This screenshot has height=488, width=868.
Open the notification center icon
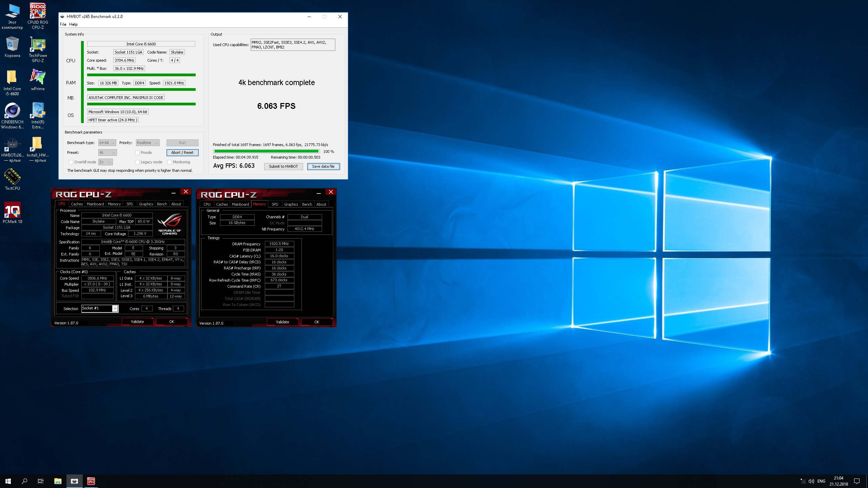tap(857, 481)
